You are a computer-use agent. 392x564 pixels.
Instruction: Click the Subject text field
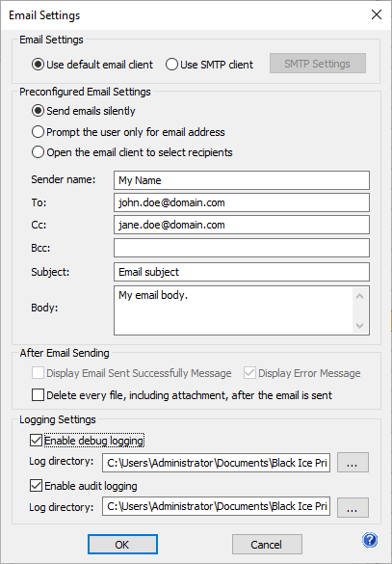coord(242,272)
